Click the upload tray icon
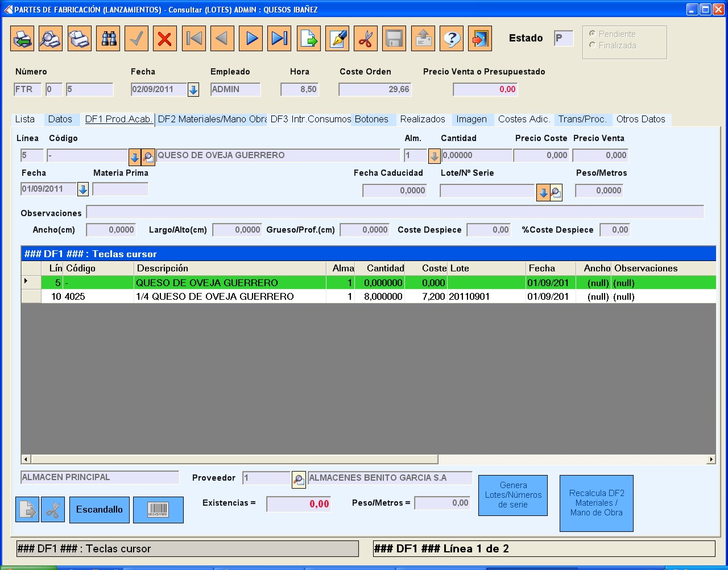 click(x=423, y=39)
